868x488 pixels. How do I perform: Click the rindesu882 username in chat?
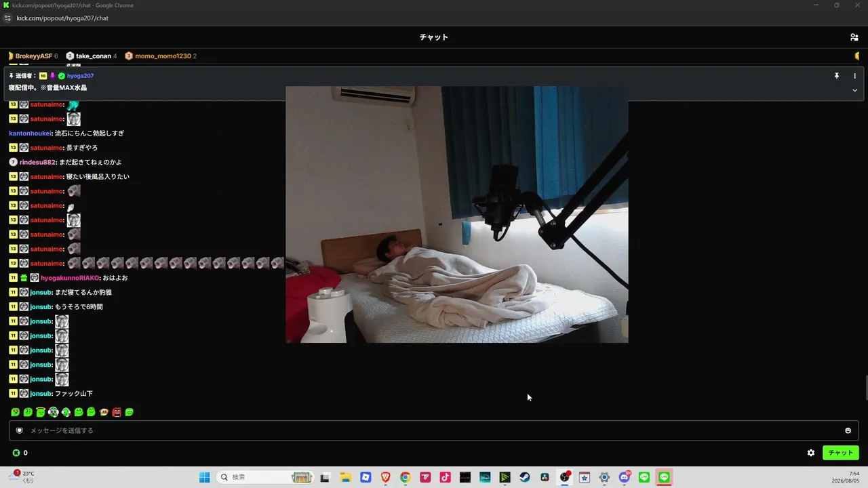(x=38, y=163)
